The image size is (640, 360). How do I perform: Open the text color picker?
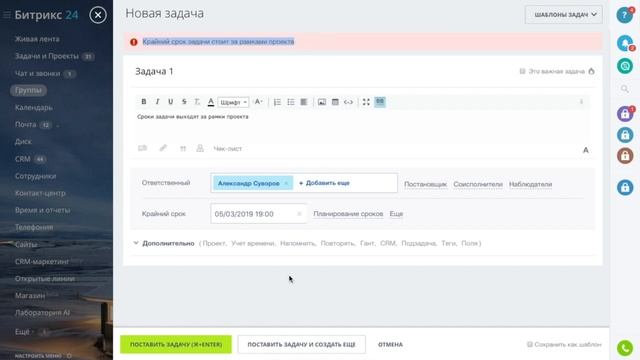click(x=211, y=102)
